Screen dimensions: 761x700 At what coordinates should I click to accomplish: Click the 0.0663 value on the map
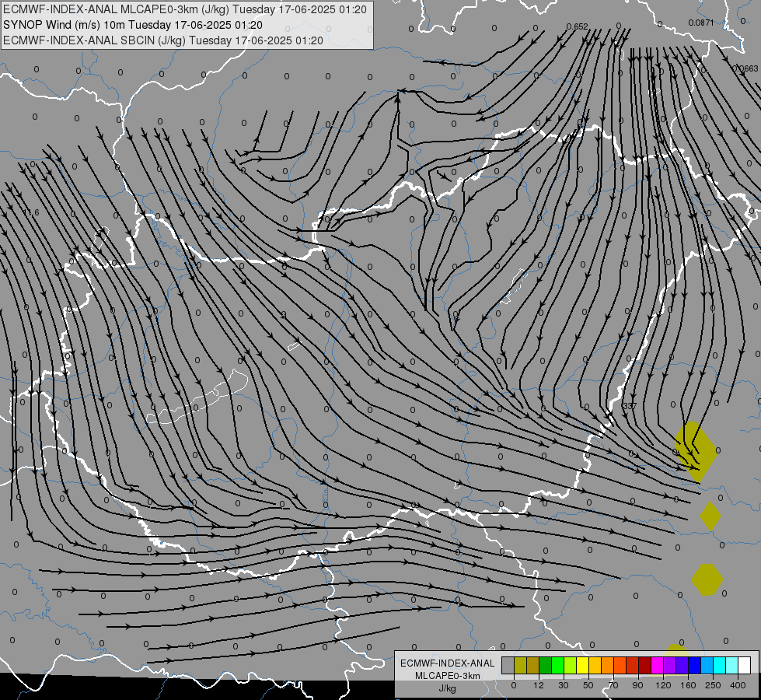point(745,68)
